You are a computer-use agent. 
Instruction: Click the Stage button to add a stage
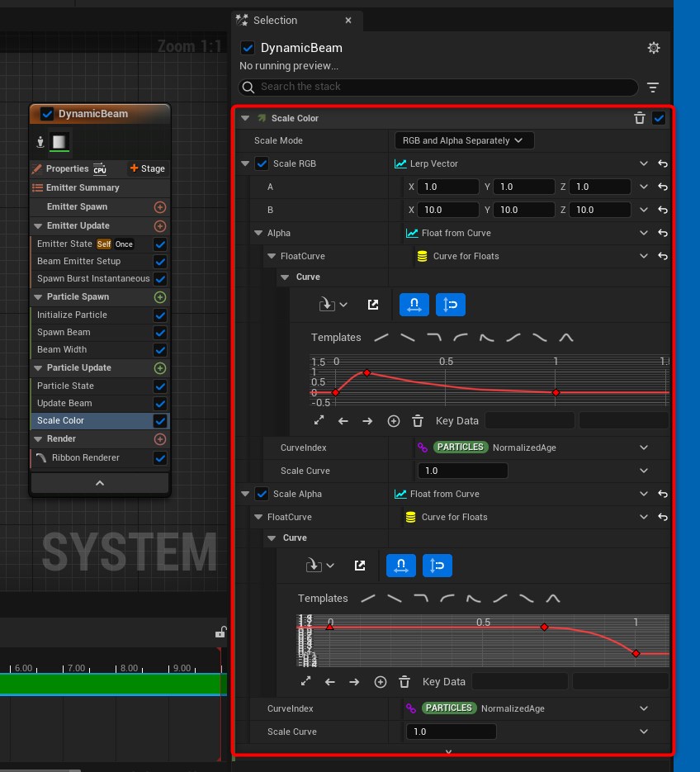147,168
